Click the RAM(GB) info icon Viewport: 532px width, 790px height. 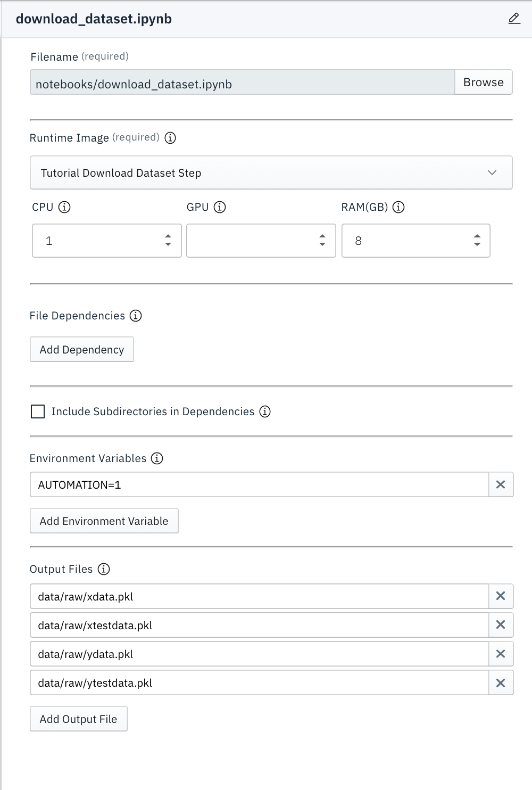tap(398, 207)
